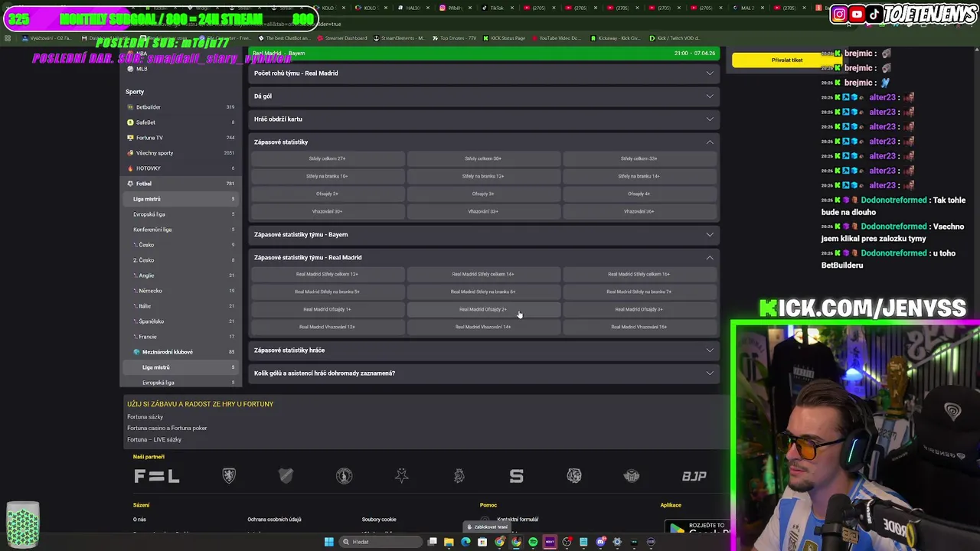Open Kontaktní formulář link
980x551 pixels.
click(x=518, y=520)
